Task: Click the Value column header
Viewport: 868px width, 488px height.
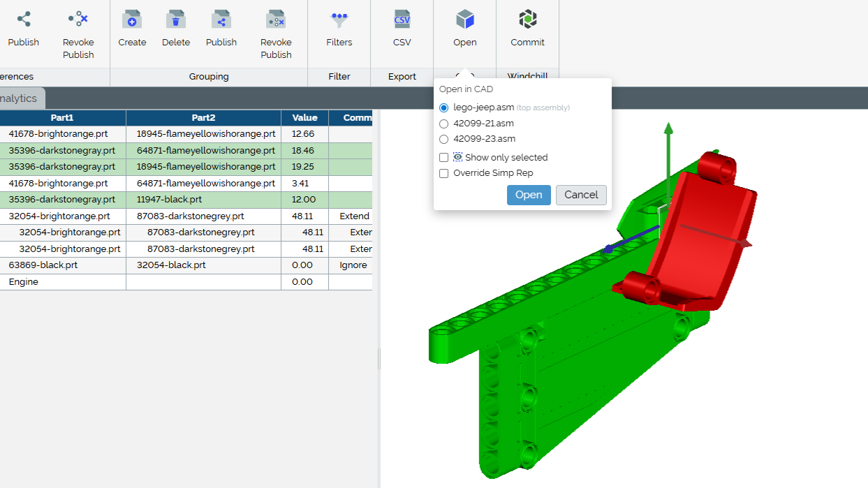Action: 304,118
